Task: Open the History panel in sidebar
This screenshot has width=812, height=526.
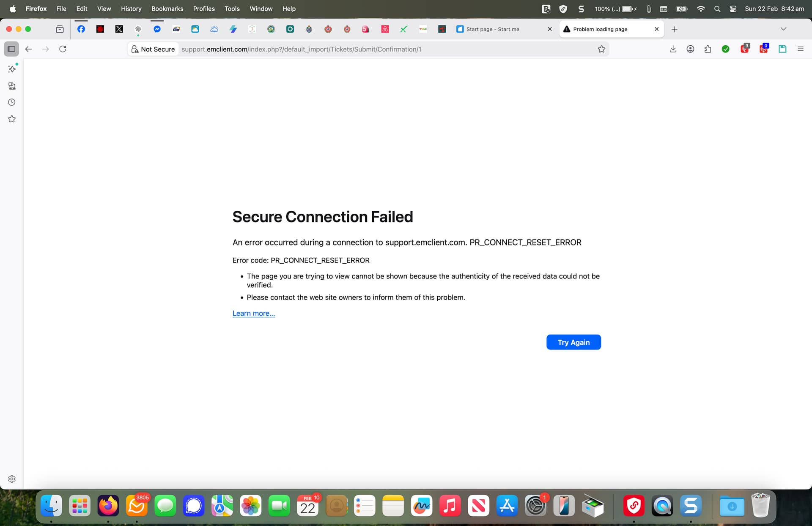Action: (x=12, y=102)
